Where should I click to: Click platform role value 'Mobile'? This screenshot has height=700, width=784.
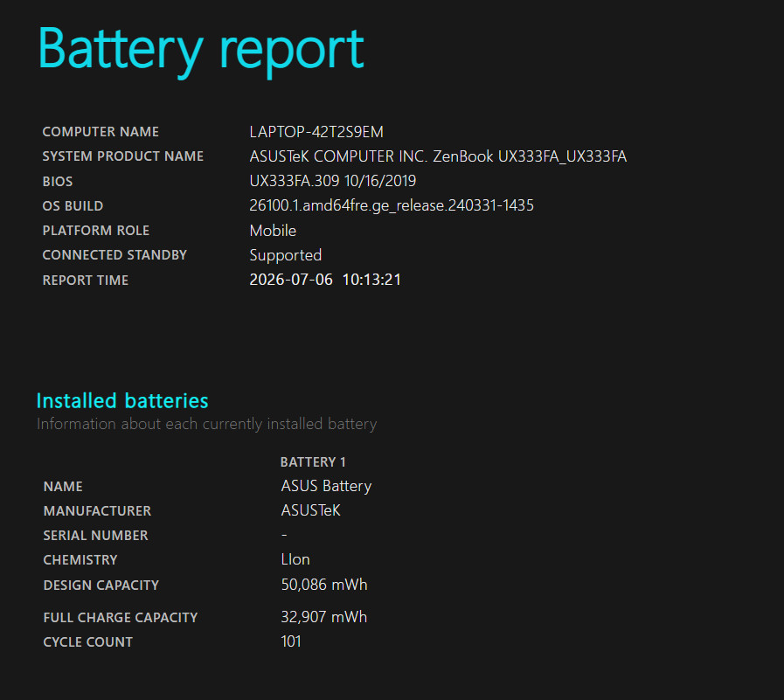point(273,231)
